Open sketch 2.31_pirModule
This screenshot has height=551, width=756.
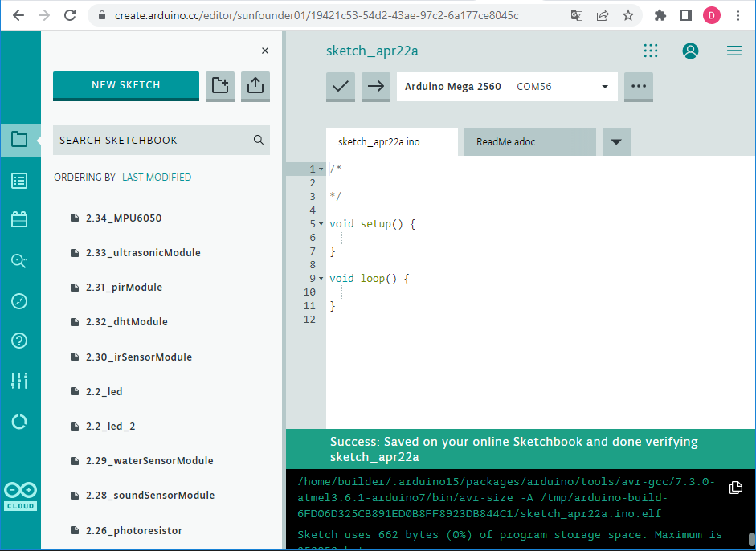[124, 288]
